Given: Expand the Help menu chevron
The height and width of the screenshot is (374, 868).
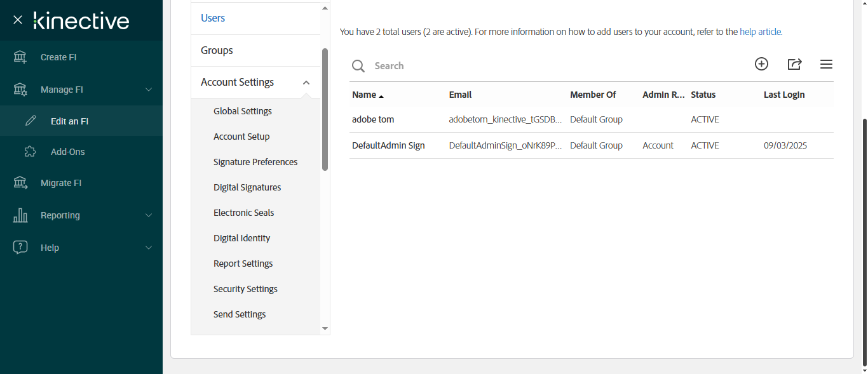Looking at the screenshot, I should click(x=149, y=248).
